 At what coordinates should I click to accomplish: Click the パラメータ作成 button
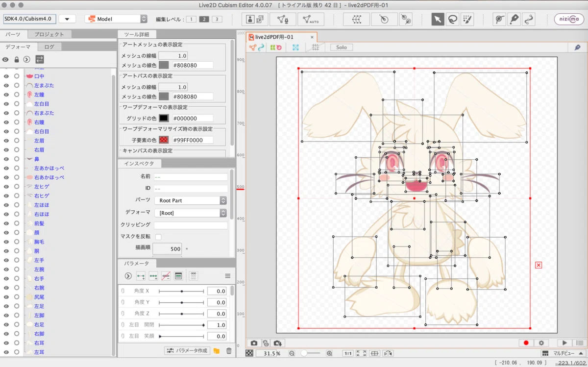point(187,351)
